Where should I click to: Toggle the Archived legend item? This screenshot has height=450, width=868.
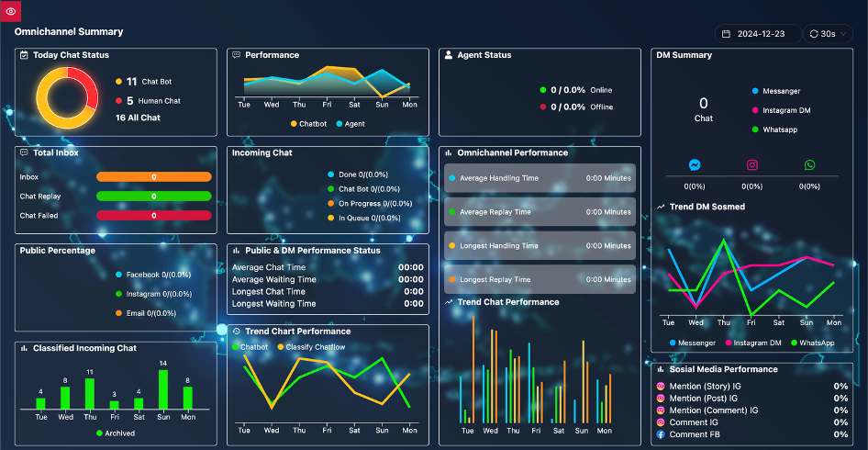pyautogui.click(x=115, y=433)
